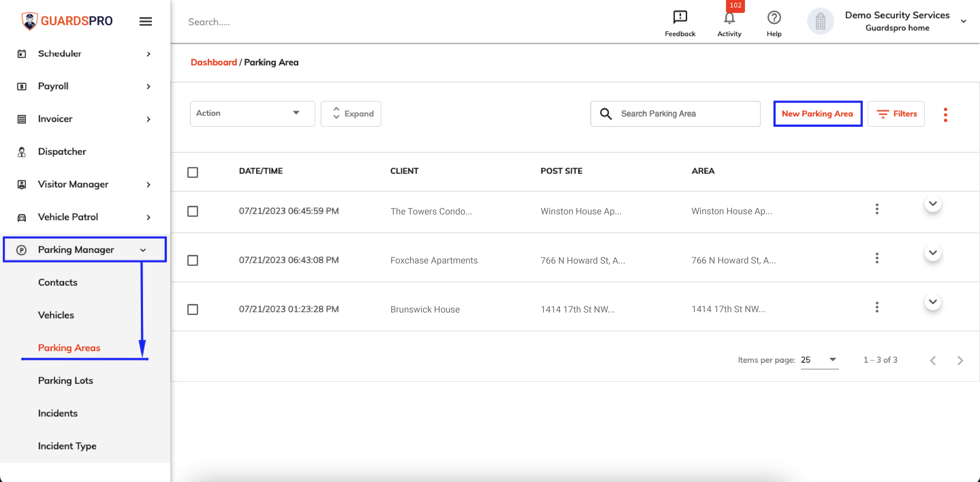Expand the Vehicle Patrol chevron
Viewport: 980px width, 482px height.
[148, 218]
